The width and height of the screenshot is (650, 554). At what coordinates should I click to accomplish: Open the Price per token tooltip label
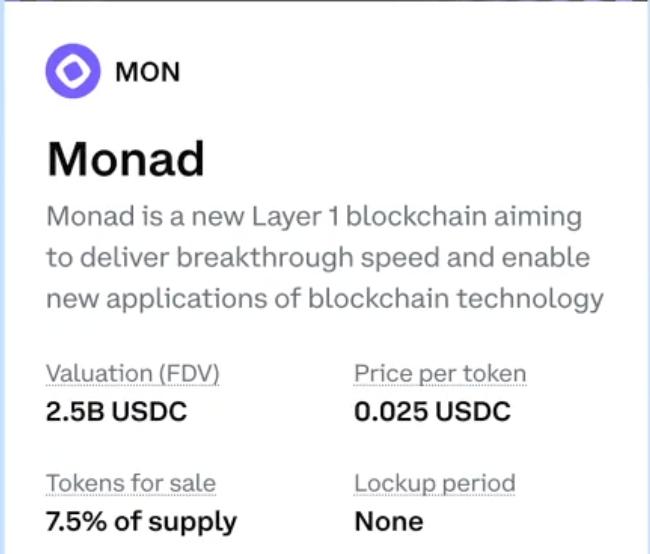[440, 374]
